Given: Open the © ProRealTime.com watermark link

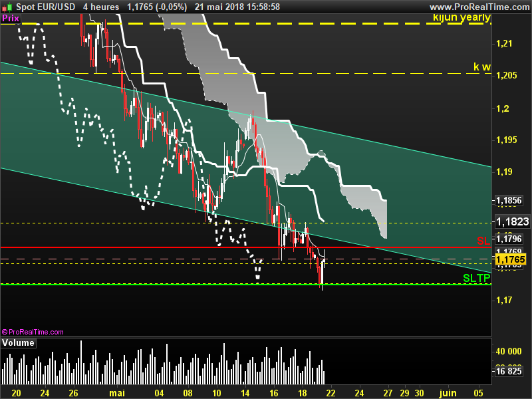Looking at the screenshot, I should point(33,332).
